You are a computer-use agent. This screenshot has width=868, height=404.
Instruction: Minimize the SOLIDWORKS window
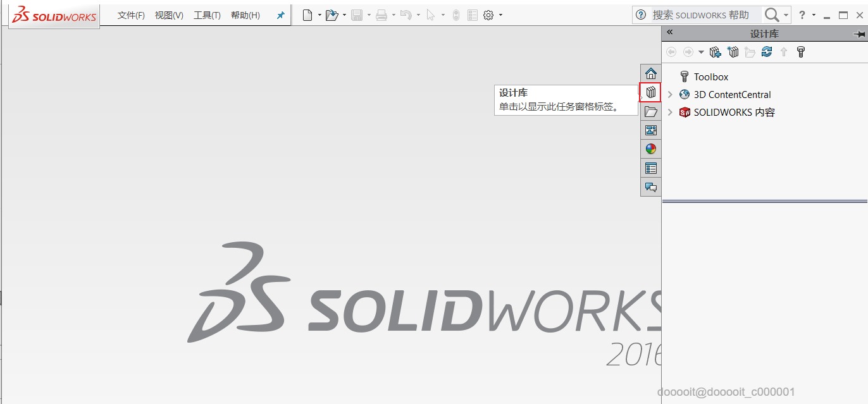(x=827, y=16)
